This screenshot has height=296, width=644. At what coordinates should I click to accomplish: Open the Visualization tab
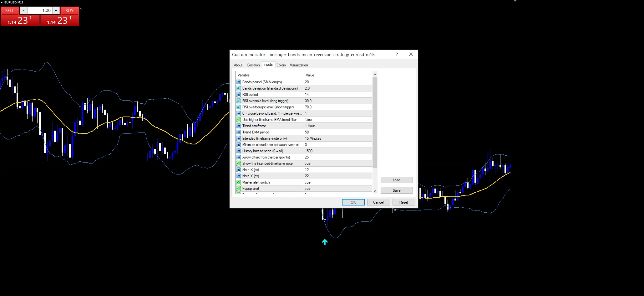[299, 65]
